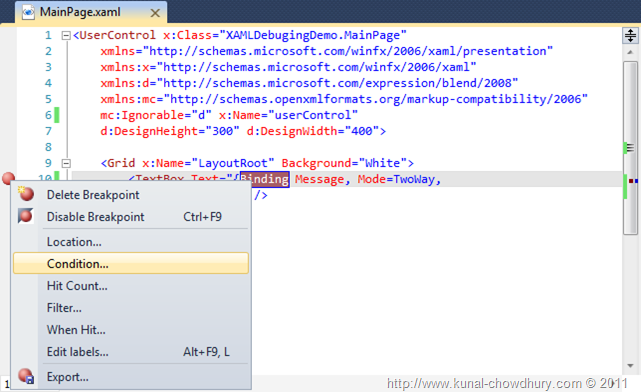Close the MainPage.xaml tab
Image resolution: width=641 pixels, height=392 pixels.
click(x=155, y=13)
